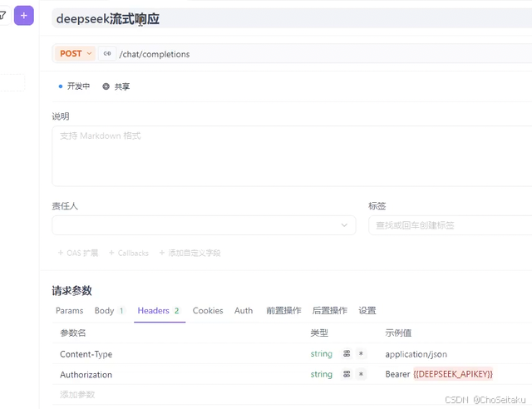
Task: Click the 类型 column header
Action: (x=319, y=333)
